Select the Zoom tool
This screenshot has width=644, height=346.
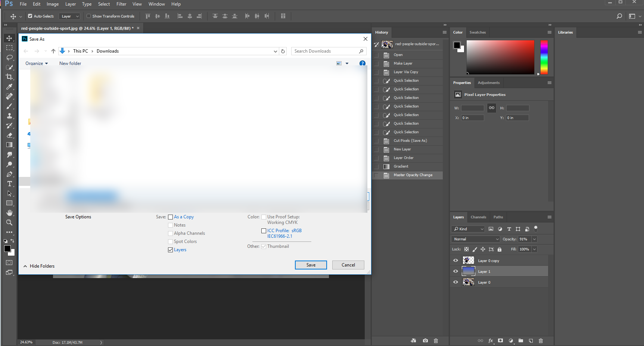pyautogui.click(x=9, y=222)
